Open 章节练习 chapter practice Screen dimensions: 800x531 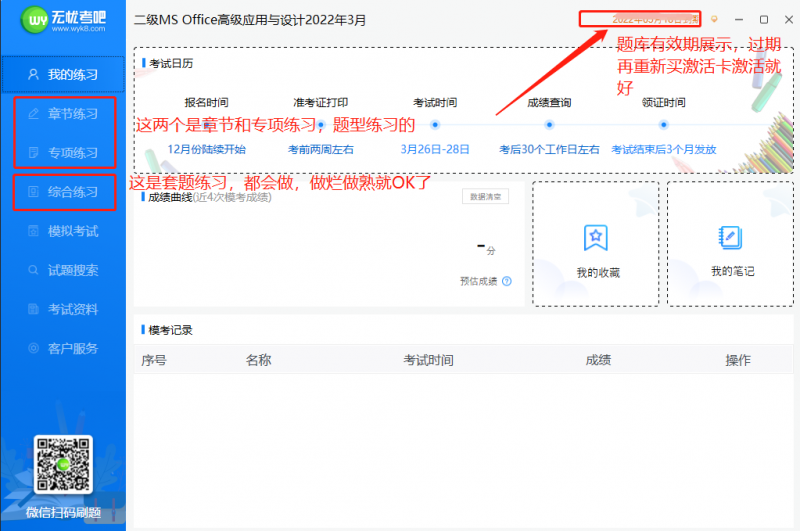click(x=63, y=114)
